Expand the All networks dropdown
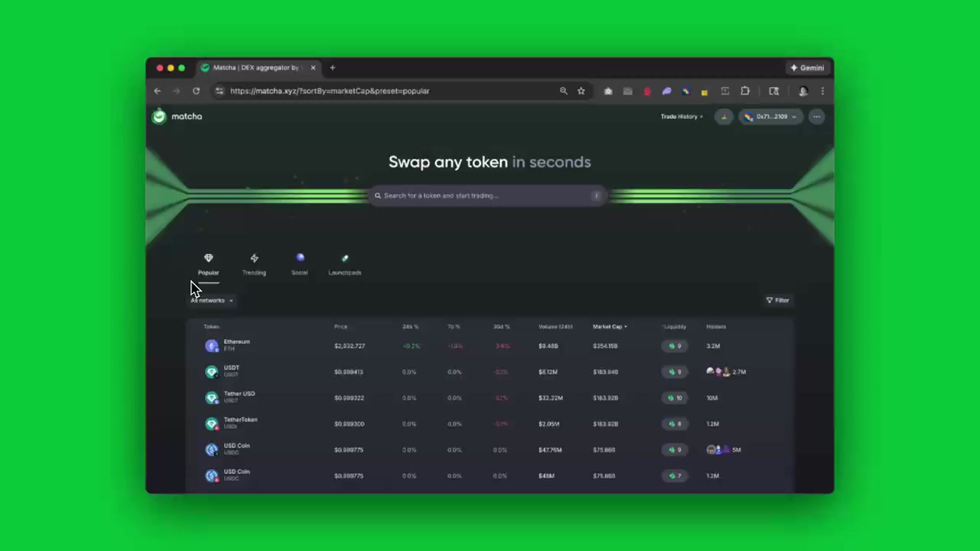 coord(212,300)
